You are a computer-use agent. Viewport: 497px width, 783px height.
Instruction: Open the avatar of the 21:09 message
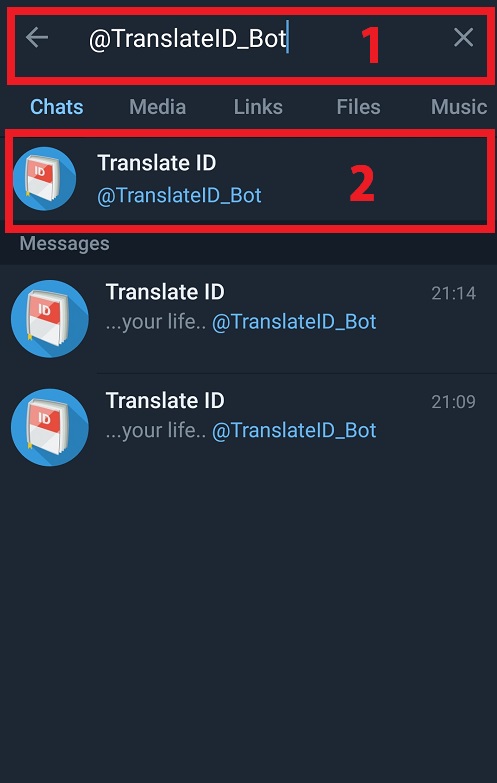(49, 427)
